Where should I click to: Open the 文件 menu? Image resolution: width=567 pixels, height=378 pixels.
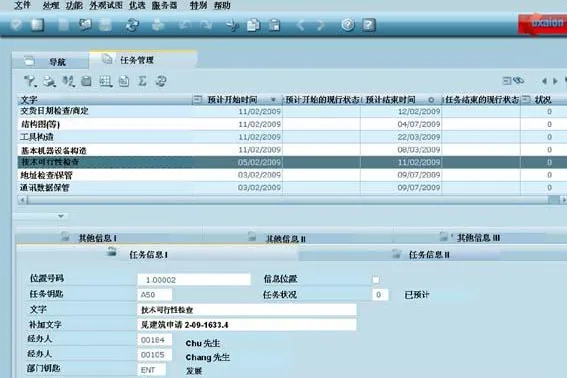[x=22, y=5]
